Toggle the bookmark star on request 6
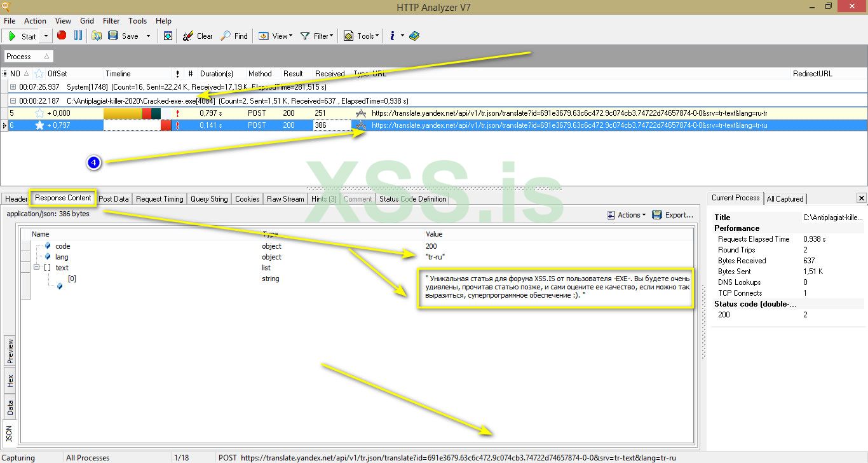 39,126
